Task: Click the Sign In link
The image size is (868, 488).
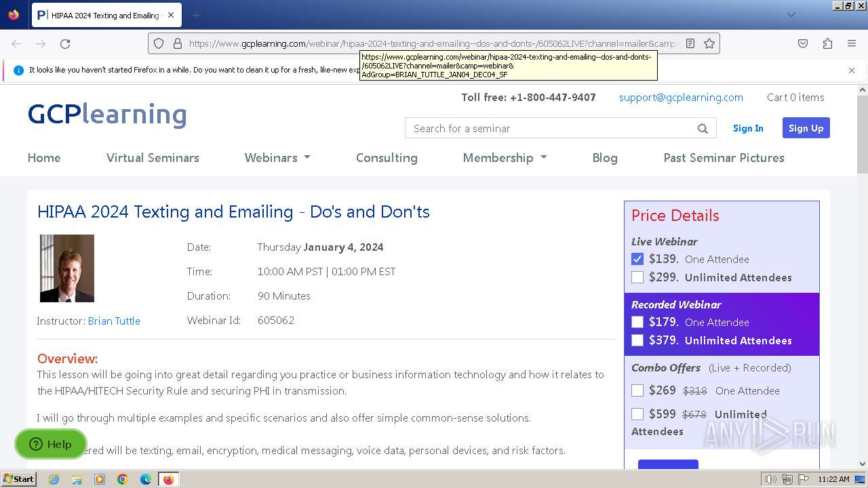Action: 748,128
